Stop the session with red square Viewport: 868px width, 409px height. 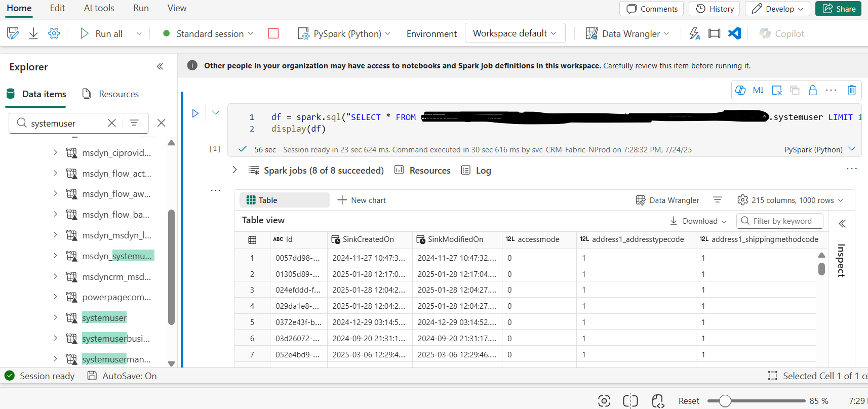(273, 33)
